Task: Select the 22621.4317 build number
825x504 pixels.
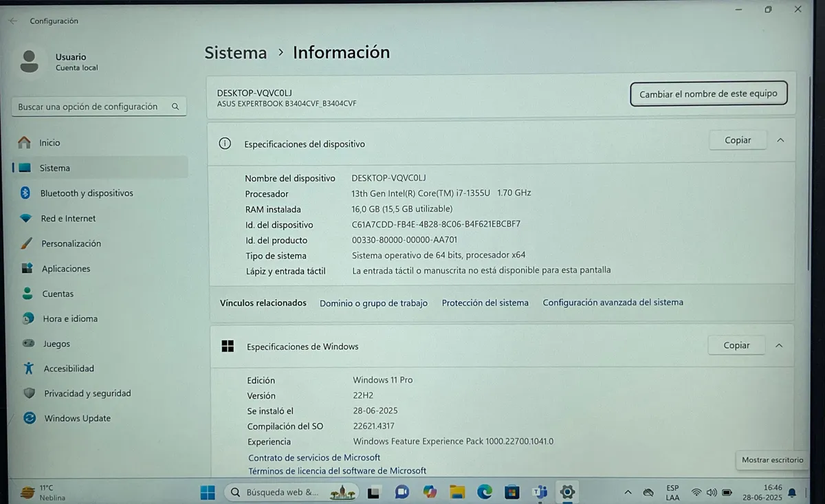Action: click(x=374, y=426)
